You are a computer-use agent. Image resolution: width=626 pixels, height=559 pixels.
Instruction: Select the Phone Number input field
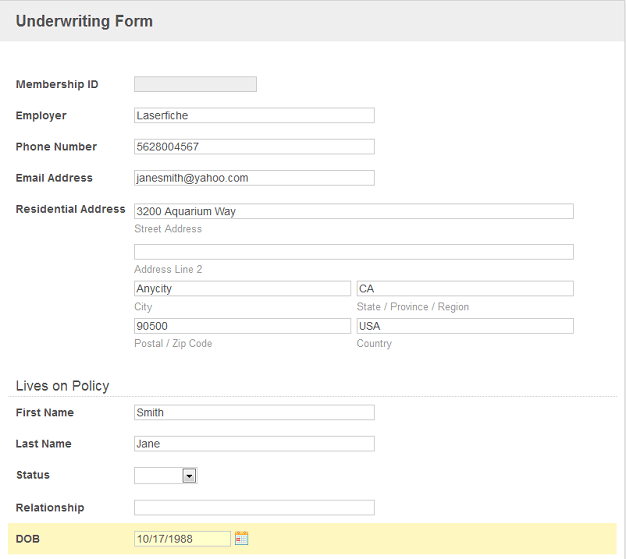(254, 147)
